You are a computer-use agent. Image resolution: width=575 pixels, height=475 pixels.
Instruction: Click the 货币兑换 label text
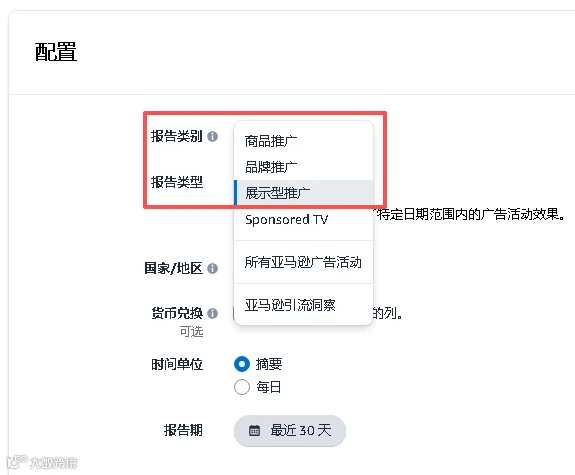point(177,313)
